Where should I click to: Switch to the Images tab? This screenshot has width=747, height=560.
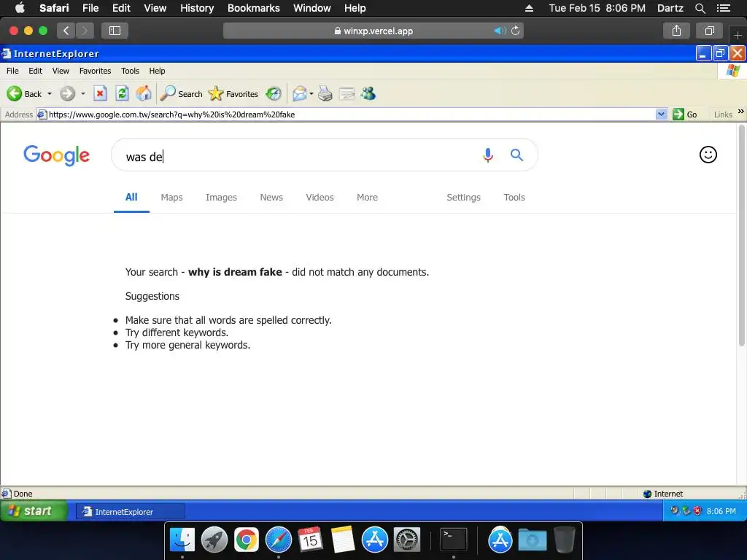pyautogui.click(x=221, y=197)
